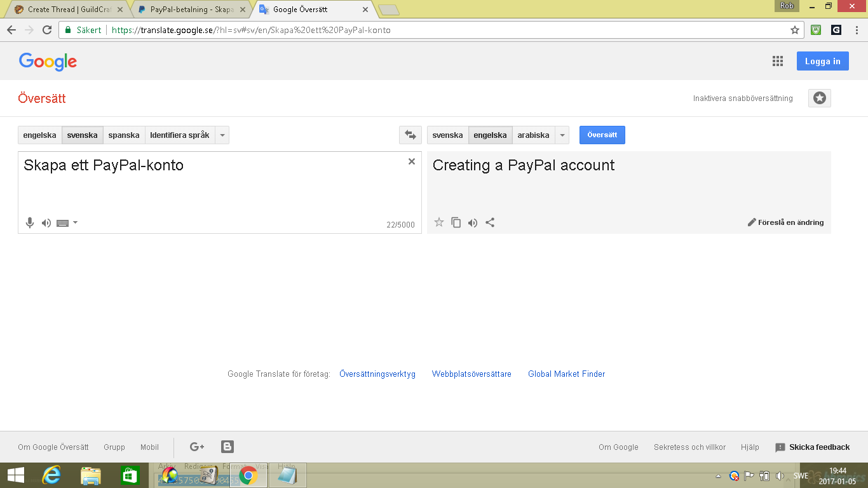Go back in the browser
The image size is (868, 488).
[11, 30]
